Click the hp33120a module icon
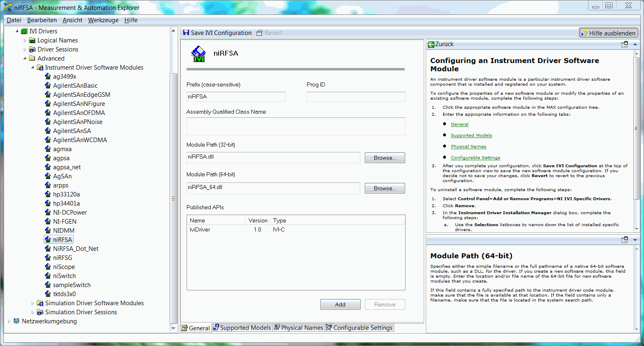 (48, 194)
